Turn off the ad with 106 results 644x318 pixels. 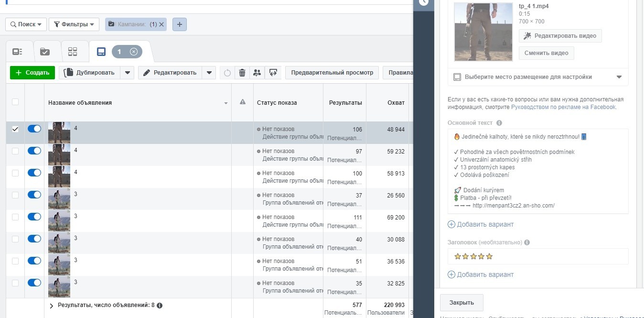click(x=34, y=129)
